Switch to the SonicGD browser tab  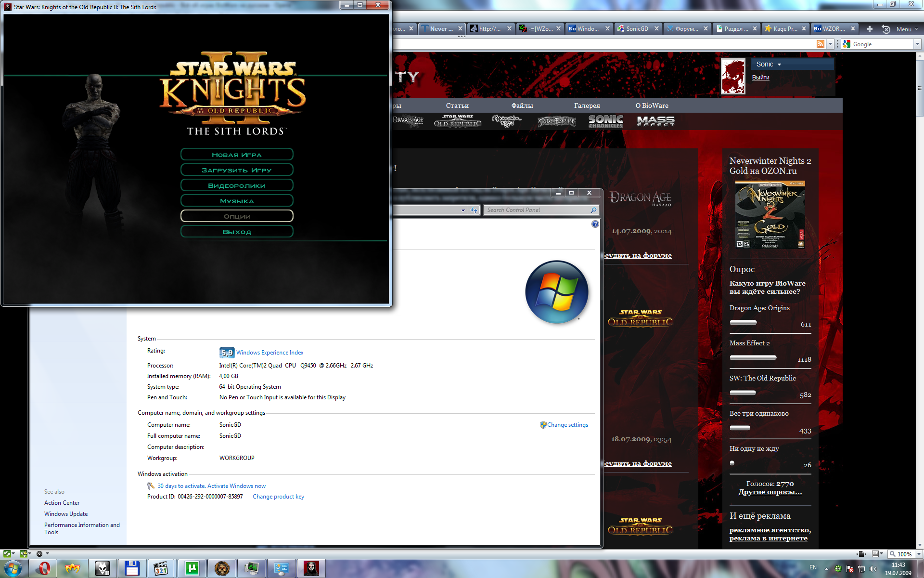[x=638, y=29]
